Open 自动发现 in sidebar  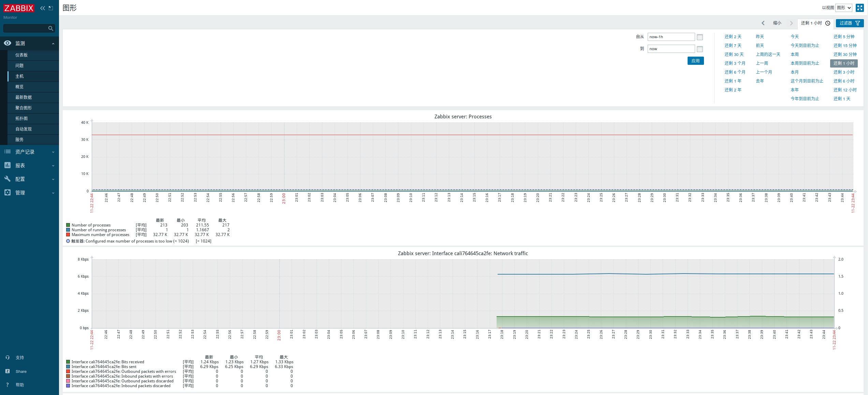(33, 129)
